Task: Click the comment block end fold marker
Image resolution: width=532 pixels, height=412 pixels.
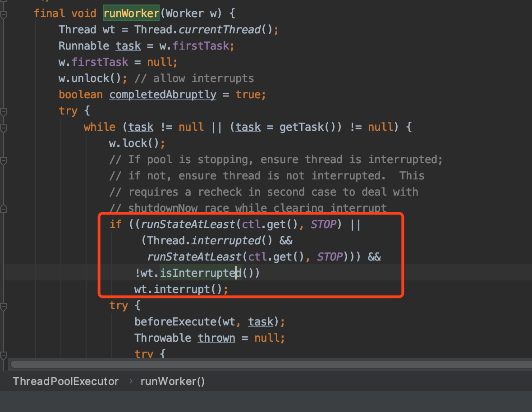Action: pyautogui.click(x=4, y=209)
